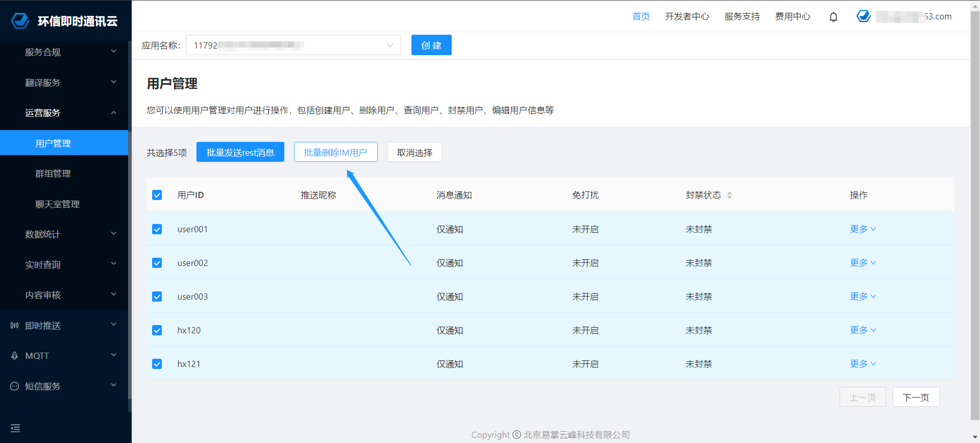
Task: Uncheck the hx121 row checkbox
Action: [x=157, y=364]
